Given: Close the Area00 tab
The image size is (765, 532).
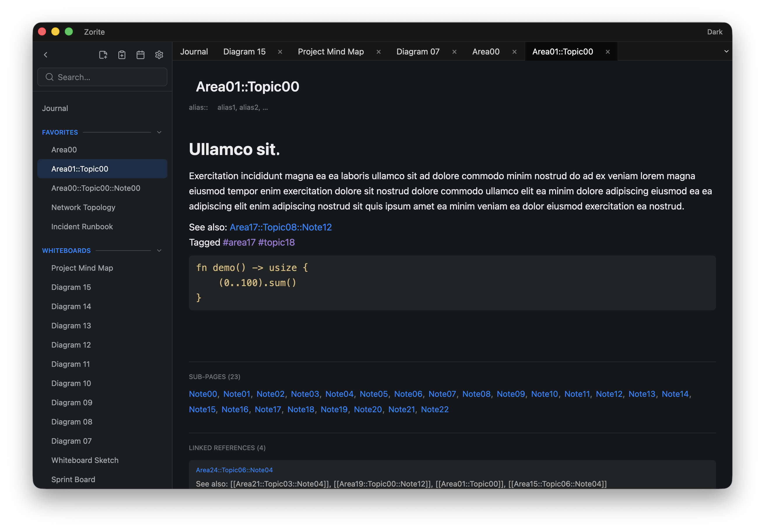Looking at the screenshot, I should click(x=514, y=52).
